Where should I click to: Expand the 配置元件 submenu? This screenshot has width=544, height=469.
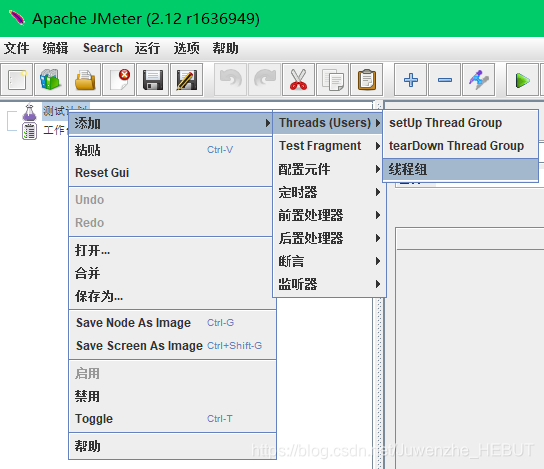pos(328,169)
